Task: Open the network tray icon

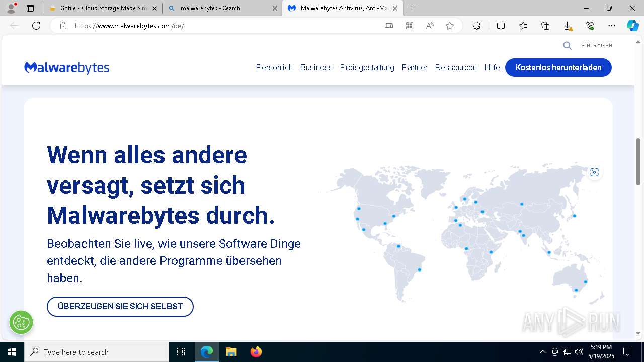Action: (x=567, y=352)
